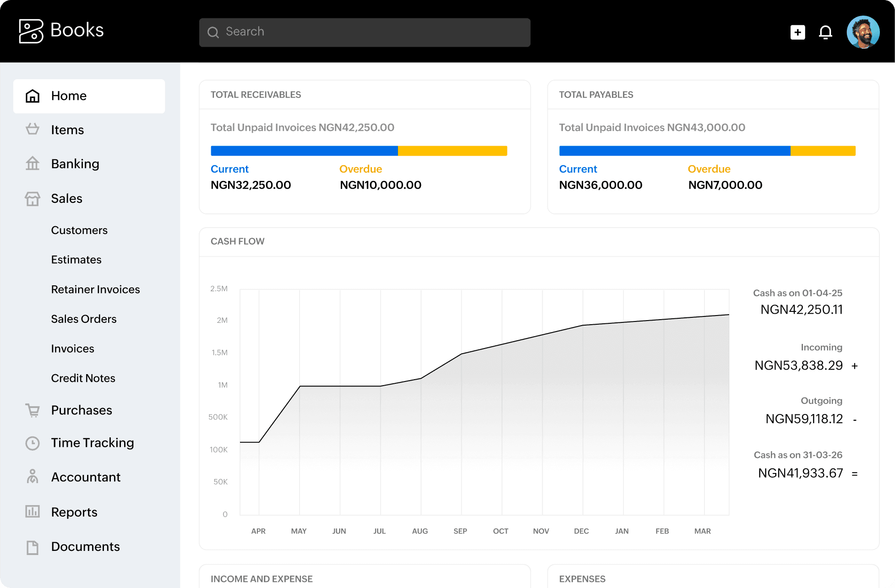Click opening cash NGN42,250.11
Screen dimensions: 895x588
[x=802, y=310]
